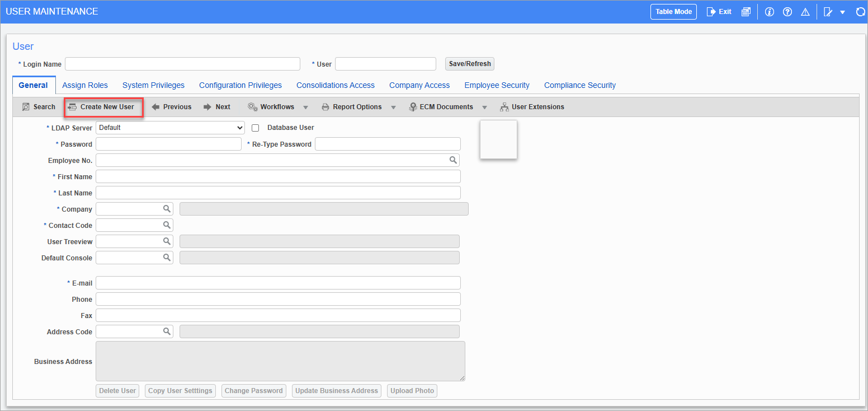Open the Company lookup search icon
The image size is (868, 411).
(167, 209)
